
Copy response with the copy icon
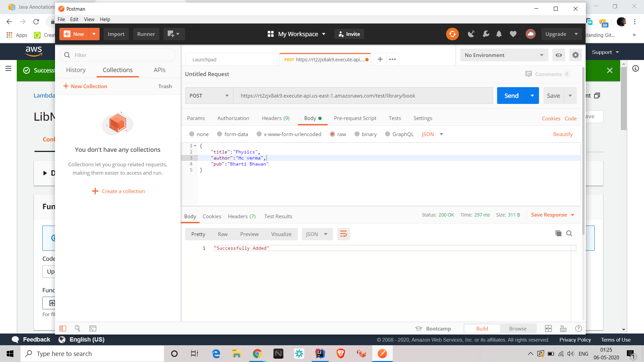558,233
